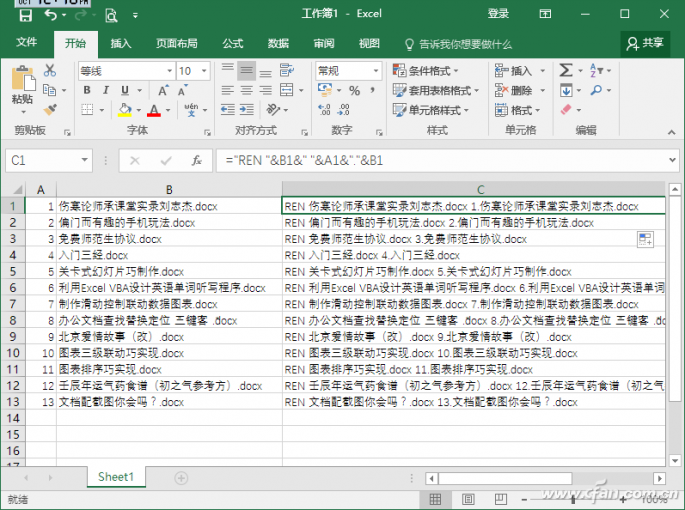Click the AutoSum sigma icon
Image resolution: width=685 pixels, height=510 pixels.
[566, 70]
